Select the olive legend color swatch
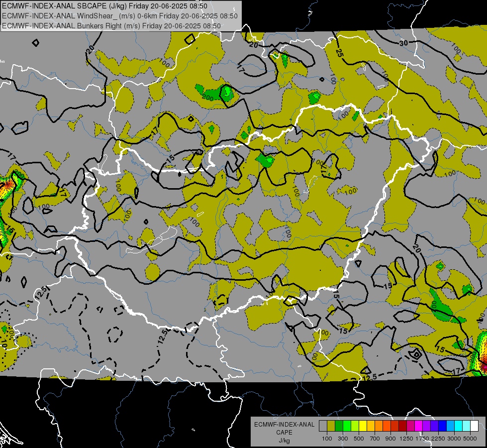Image resolution: width=487 pixels, height=448 pixels. (331, 426)
